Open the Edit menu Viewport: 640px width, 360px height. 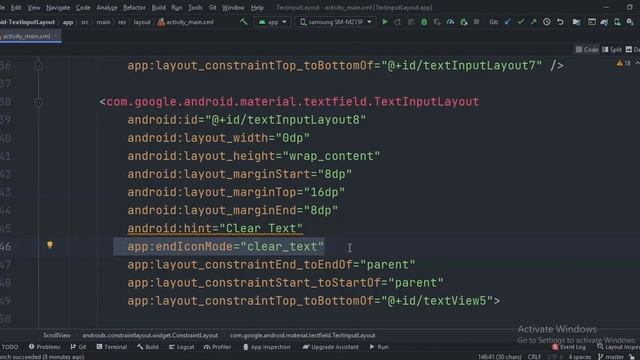(16, 7)
